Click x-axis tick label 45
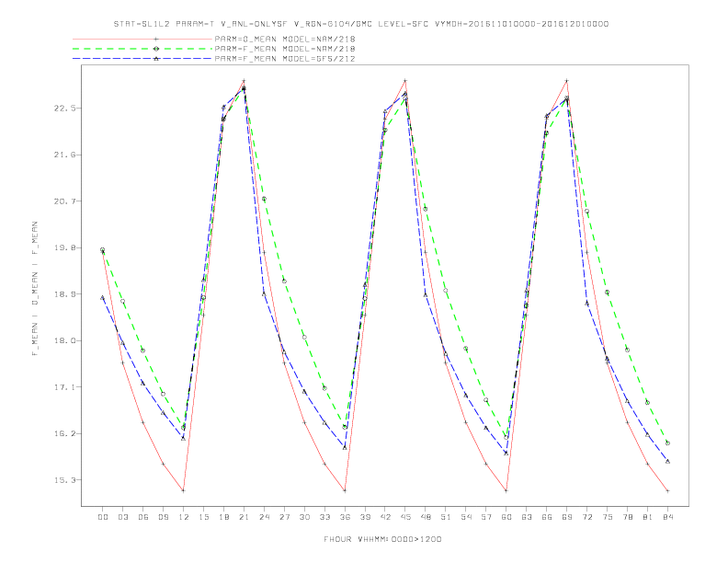This screenshot has height=563, width=728. click(x=405, y=517)
